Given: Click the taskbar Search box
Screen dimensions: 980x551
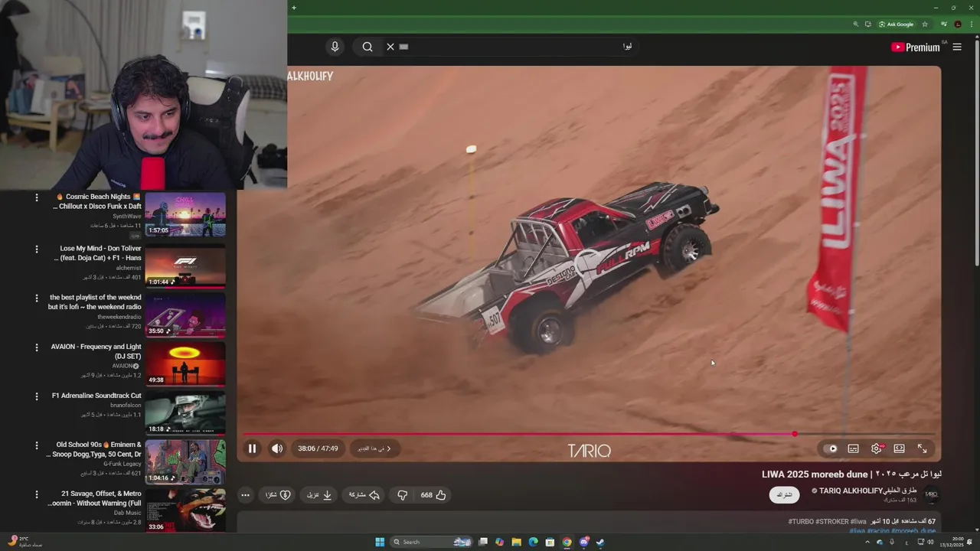Looking at the screenshot, I should pos(433,542).
